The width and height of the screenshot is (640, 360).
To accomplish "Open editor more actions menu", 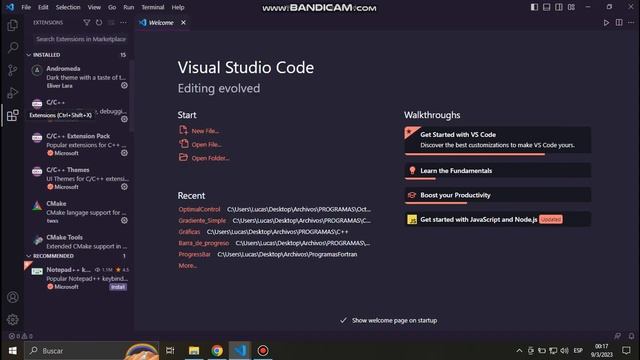I will point(631,23).
